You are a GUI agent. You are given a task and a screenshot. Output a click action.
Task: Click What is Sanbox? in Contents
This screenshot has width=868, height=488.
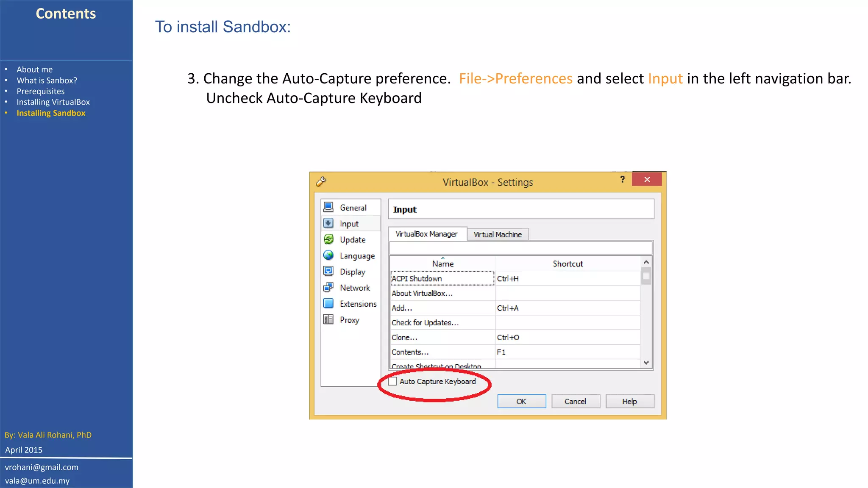coord(47,80)
